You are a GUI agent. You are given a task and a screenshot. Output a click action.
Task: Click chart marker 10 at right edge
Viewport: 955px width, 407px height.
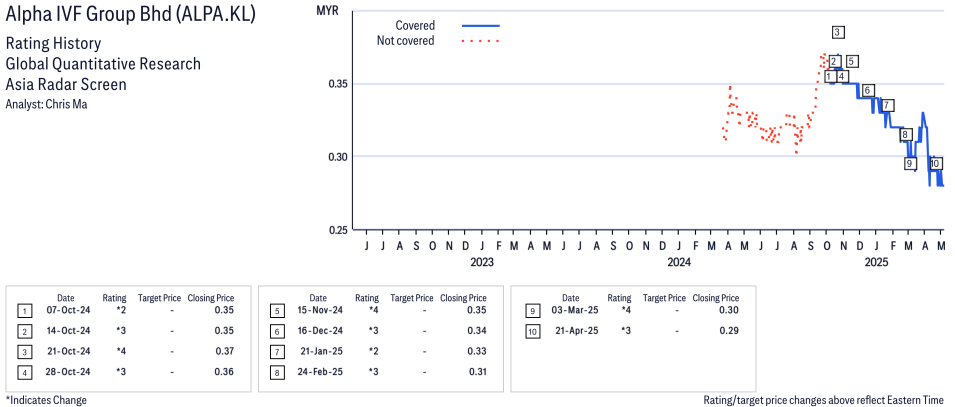pos(935,163)
